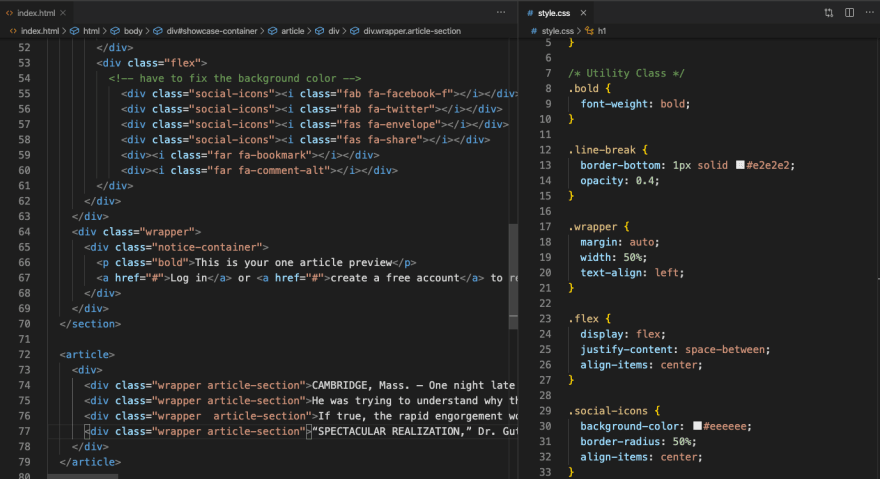880x479 pixels.
Task: Select html element in breadcrumb
Action: (91, 31)
